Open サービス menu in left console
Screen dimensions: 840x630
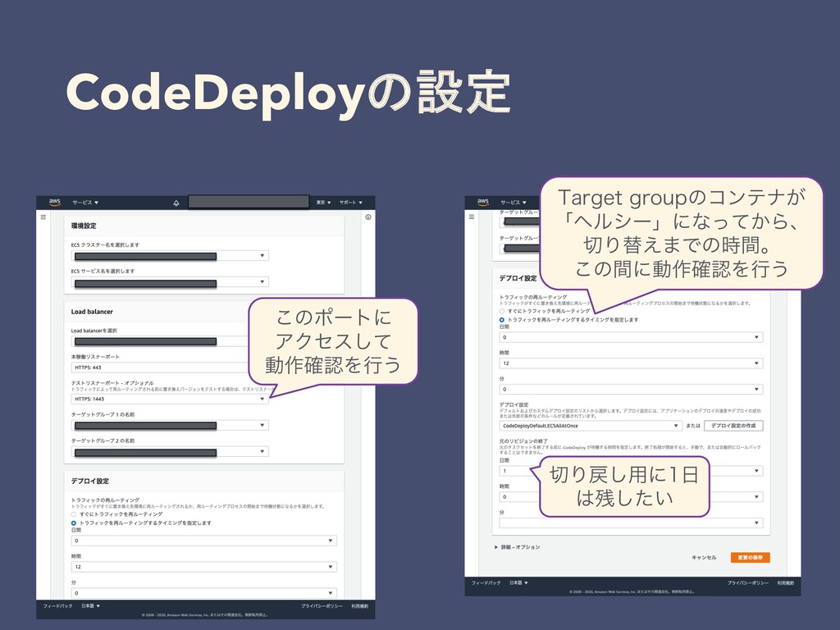(85, 203)
